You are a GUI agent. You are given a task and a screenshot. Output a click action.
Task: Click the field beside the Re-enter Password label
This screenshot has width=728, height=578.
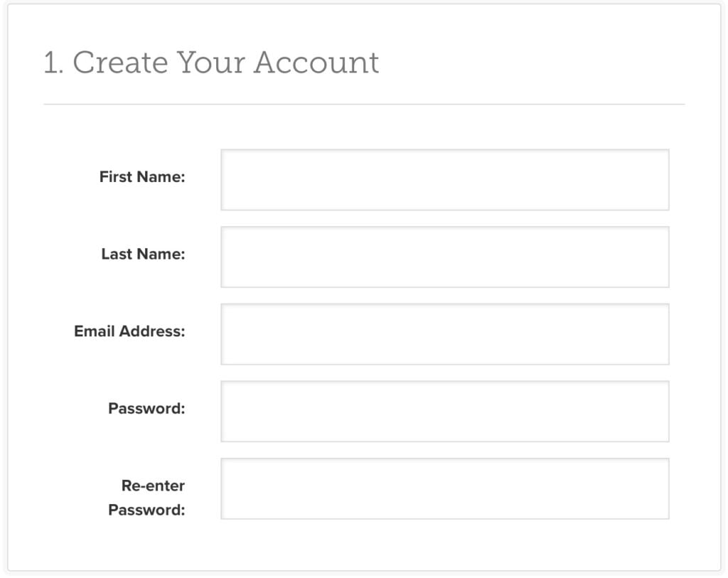click(x=445, y=488)
